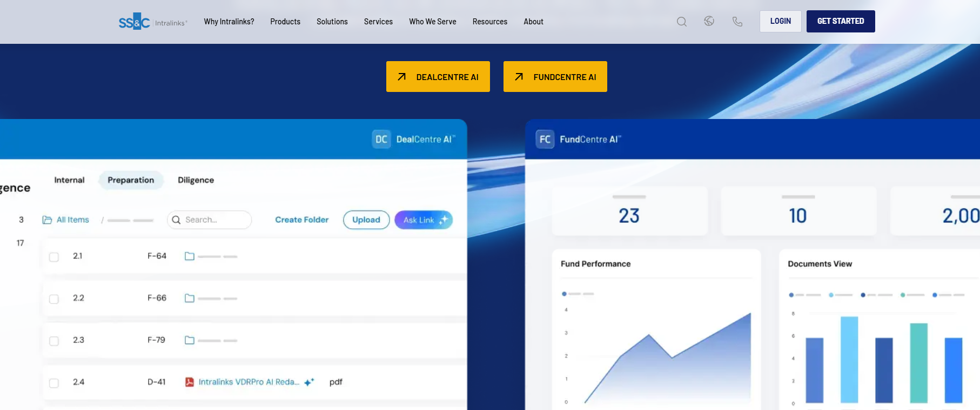The width and height of the screenshot is (980, 410).
Task: Click the DC DealCentre AI badge icon
Action: coord(381,139)
